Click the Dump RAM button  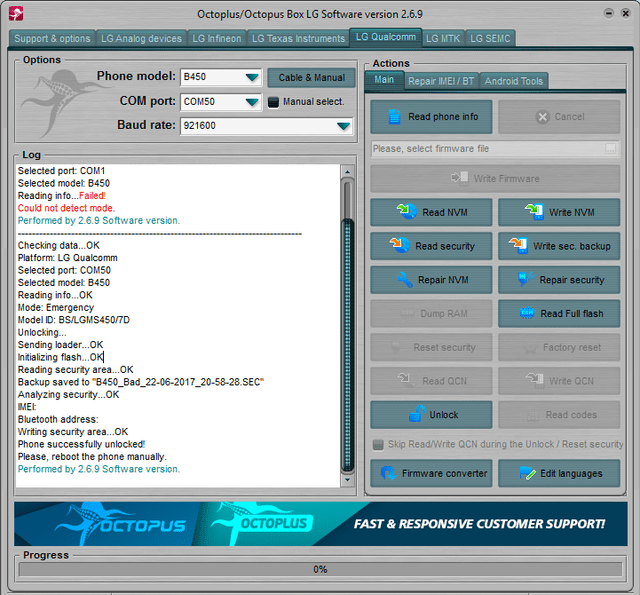pyautogui.click(x=431, y=313)
